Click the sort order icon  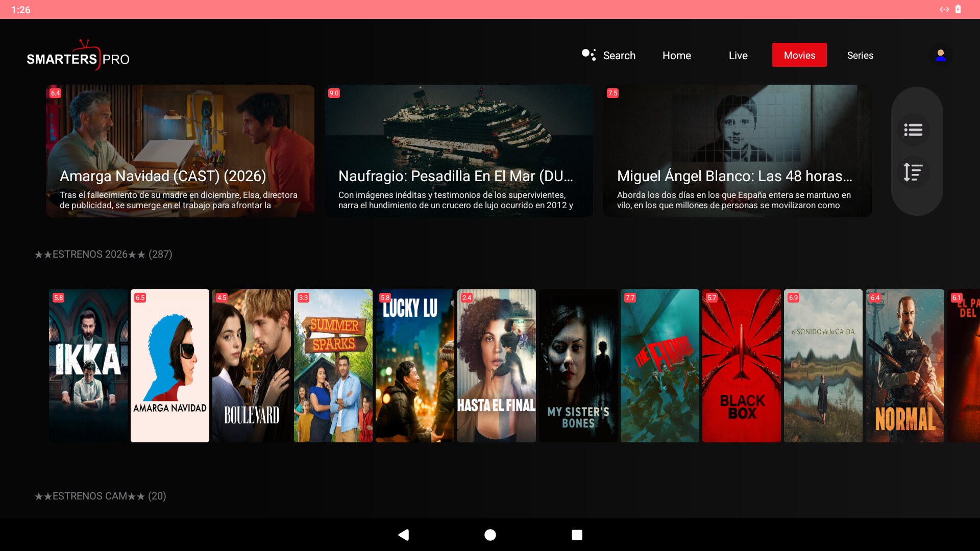(913, 172)
